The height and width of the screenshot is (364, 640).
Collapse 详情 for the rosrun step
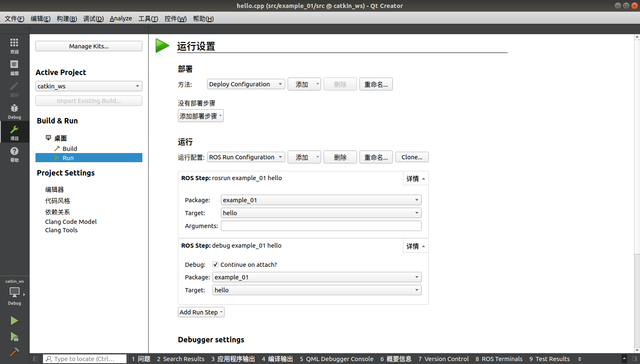tap(415, 178)
